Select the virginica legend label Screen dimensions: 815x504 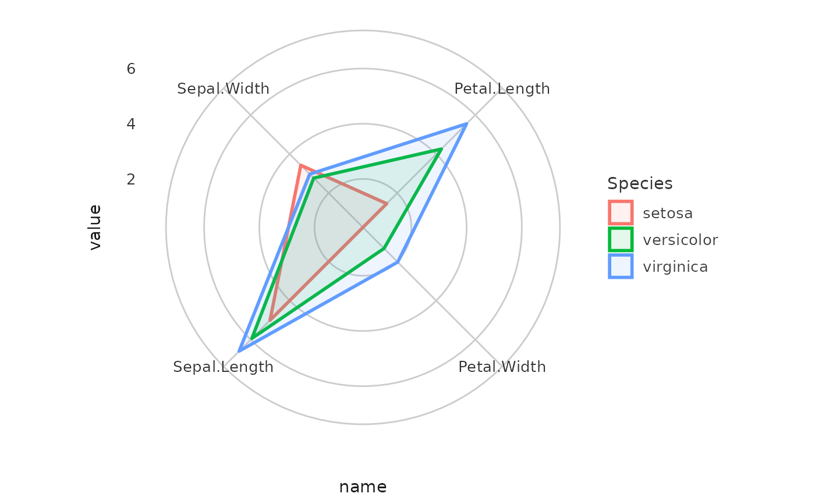tap(675, 267)
